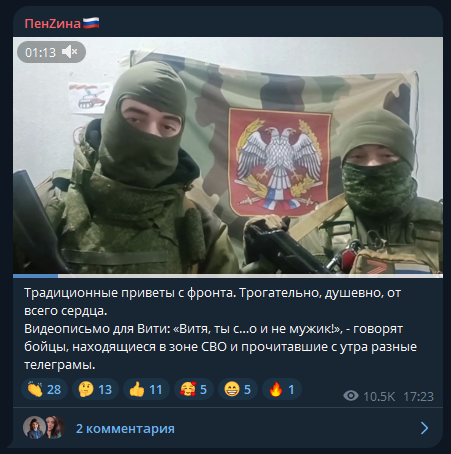Click the Russian flag emoji beside channel name
Viewport: 451px width, 454px height.
[91, 23]
